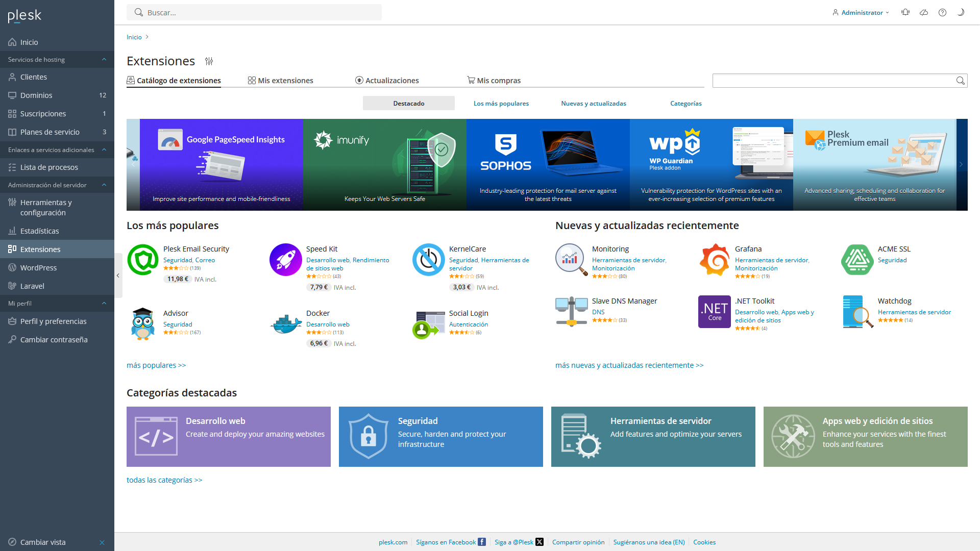
Task: Show the Categorías filter
Action: pyautogui.click(x=686, y=104)
